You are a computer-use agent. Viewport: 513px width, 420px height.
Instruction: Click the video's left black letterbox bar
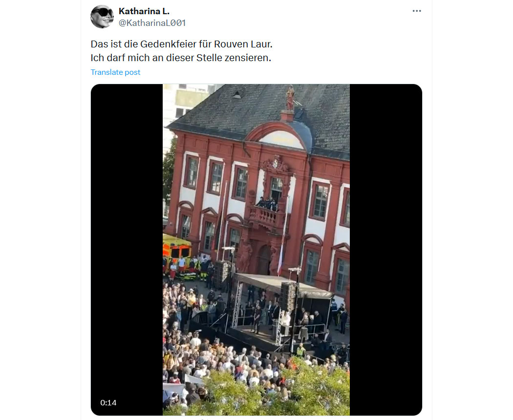[127, 250]
